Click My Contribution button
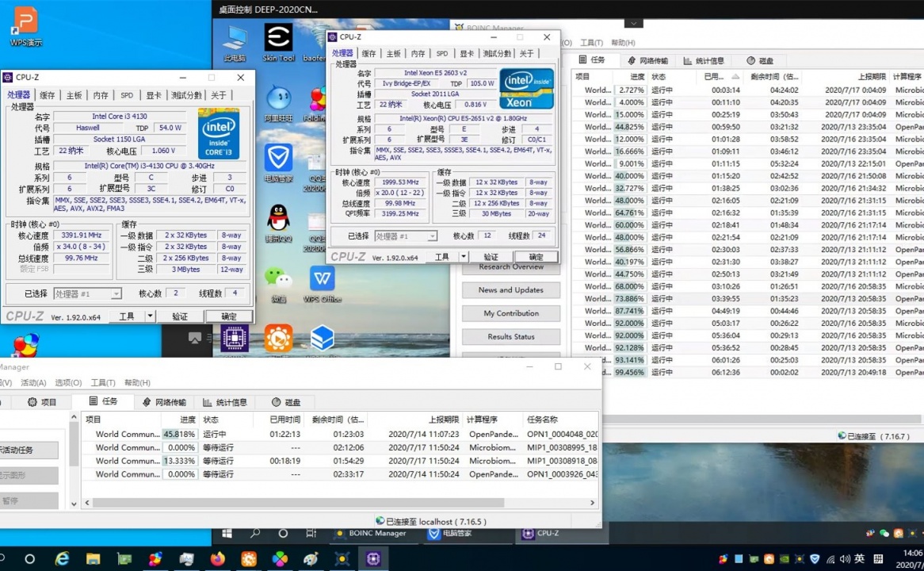This screenshot has height=571, width=924. [511, 313]
